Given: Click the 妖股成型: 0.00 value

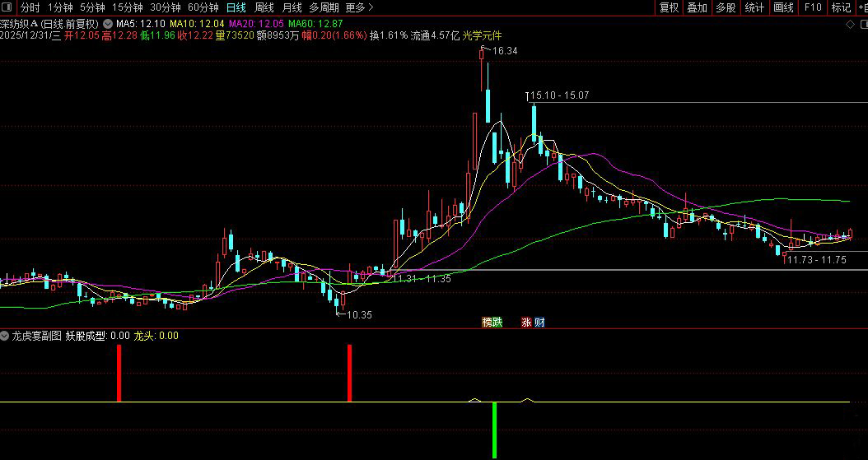Looking at the screenshot, I should [x=98, y=336].
